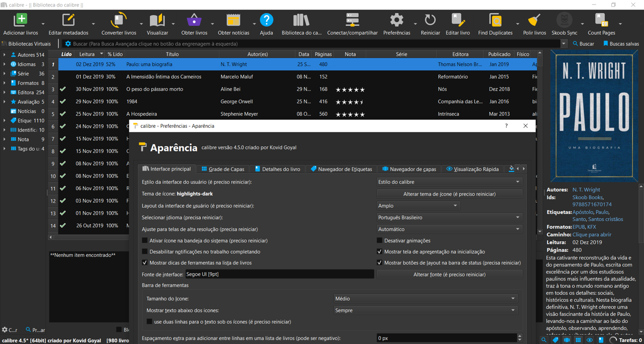Viewport: 644px width, 344px height.
Task: Click the Buscar search button
Action: coord(584,44)
